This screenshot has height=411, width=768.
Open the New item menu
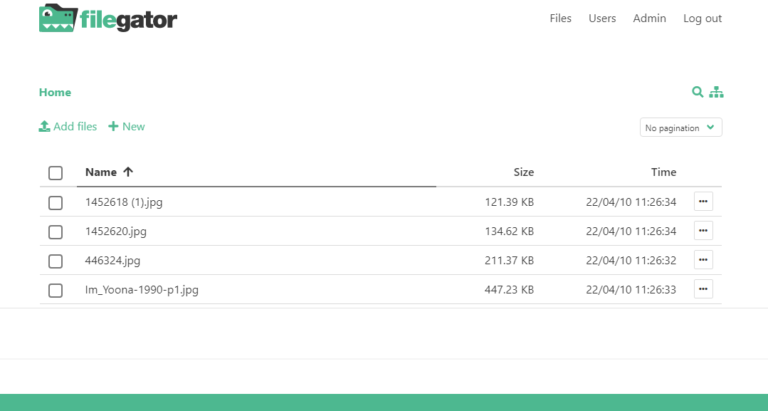pyautogui.click(x=127, y=126)
